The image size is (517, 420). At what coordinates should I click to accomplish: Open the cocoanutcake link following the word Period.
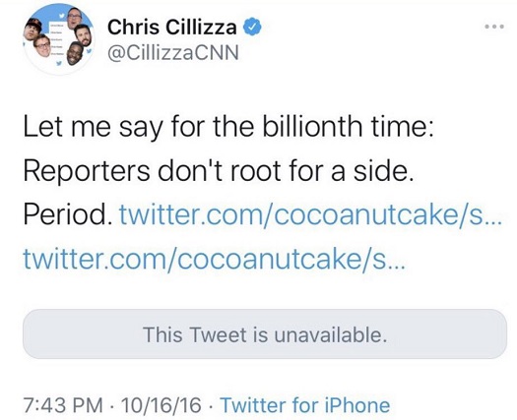click(310, 214)
